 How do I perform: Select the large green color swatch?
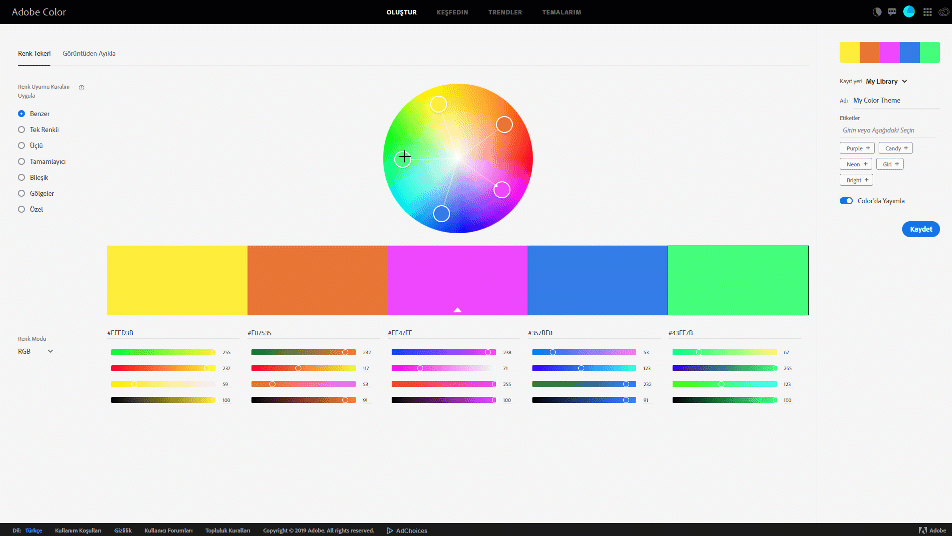point(738,280)
